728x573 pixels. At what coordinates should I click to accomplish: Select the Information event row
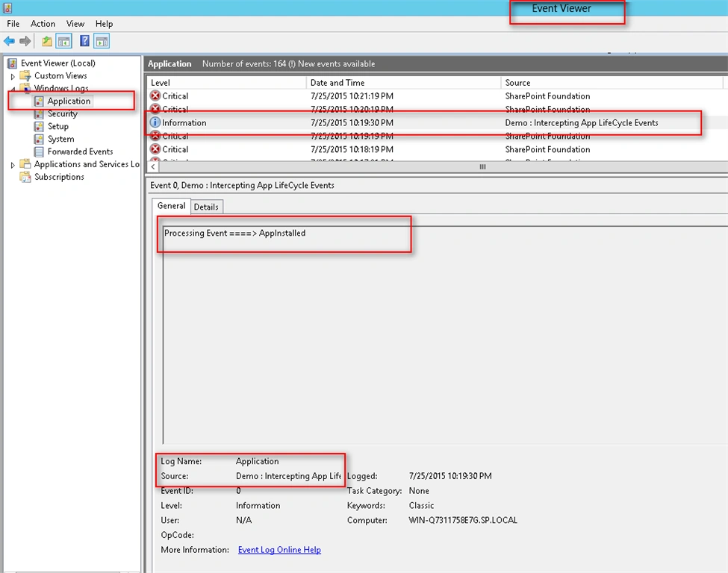(x=437, y=122)
